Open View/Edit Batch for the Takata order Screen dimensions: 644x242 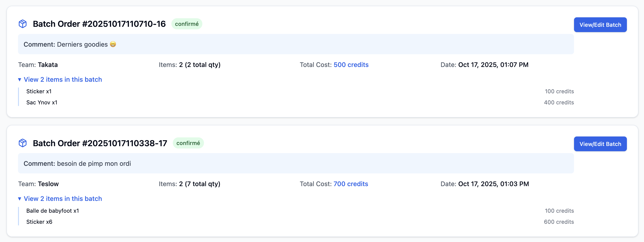tap(600, 25)
